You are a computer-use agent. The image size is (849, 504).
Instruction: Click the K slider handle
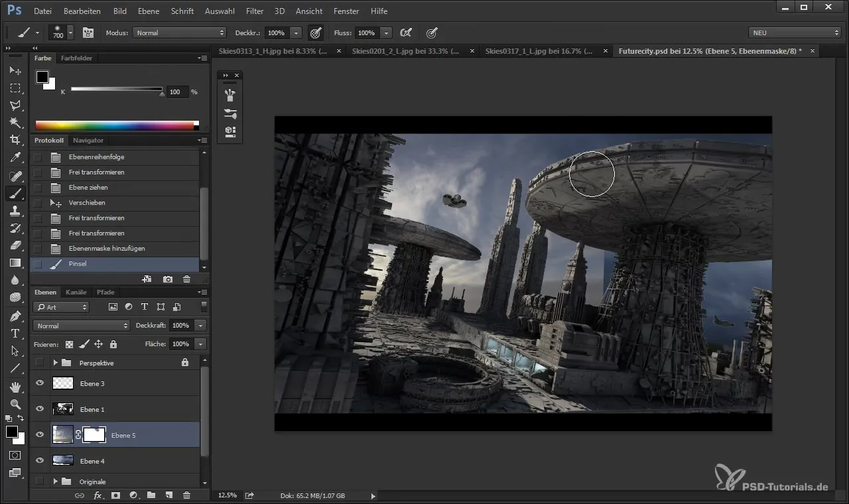click(162, 94)
